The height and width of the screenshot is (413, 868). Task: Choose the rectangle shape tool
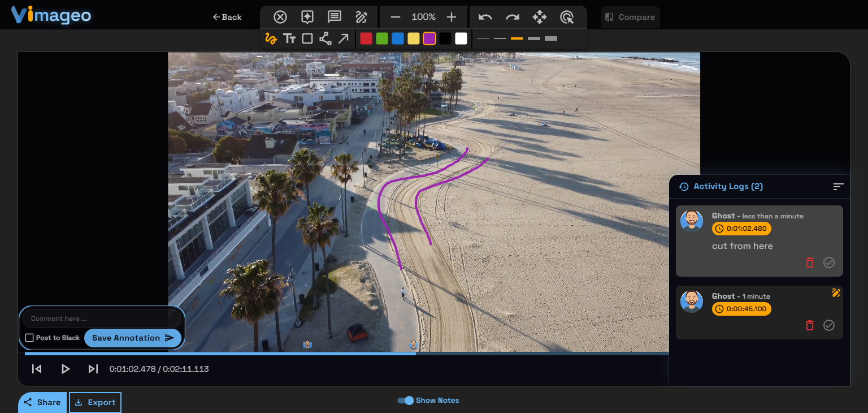307,38
